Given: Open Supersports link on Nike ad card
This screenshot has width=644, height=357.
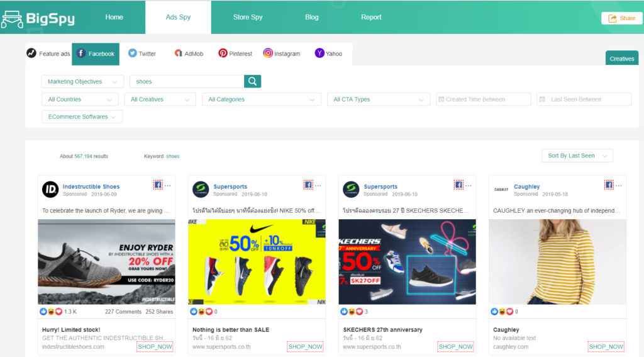Looking at the screenshot, I should coord(230,186).
